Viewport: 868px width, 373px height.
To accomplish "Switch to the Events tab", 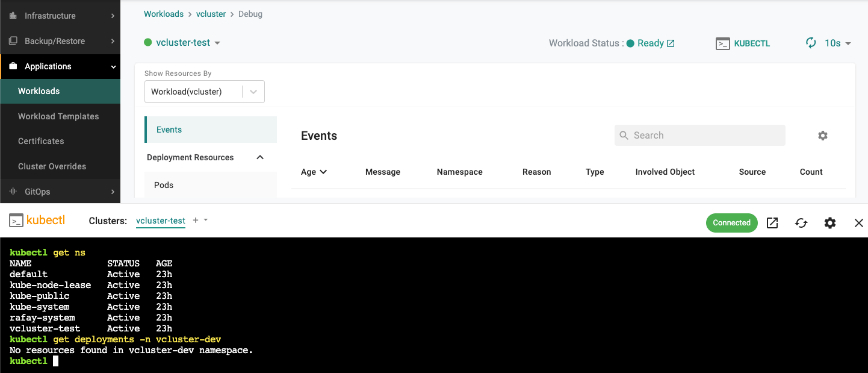I will point(169,129).
